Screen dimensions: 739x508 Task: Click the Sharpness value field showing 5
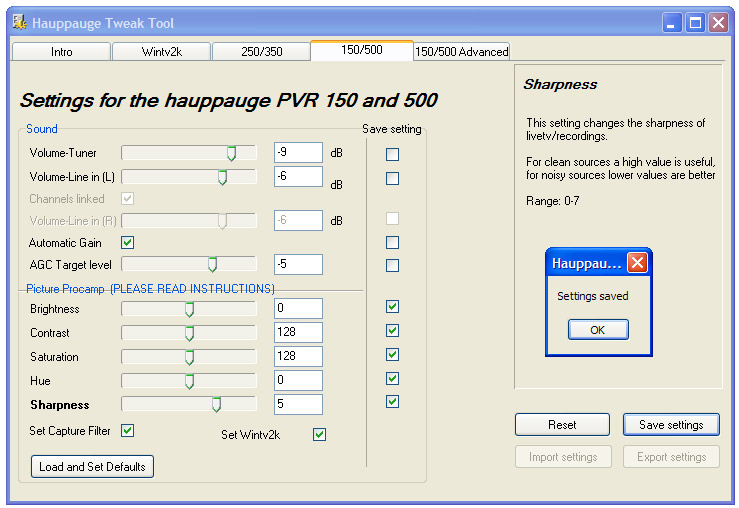click(298, 404)
